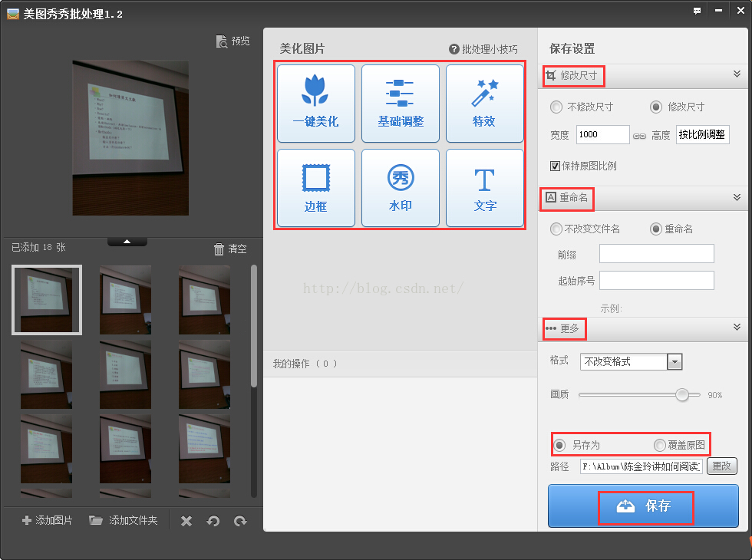Image resolution: width=752 pixels, height=560 pixels.
Task: Click the 更改 change path button
Action: pyautogui.click(x=722, y=466)
